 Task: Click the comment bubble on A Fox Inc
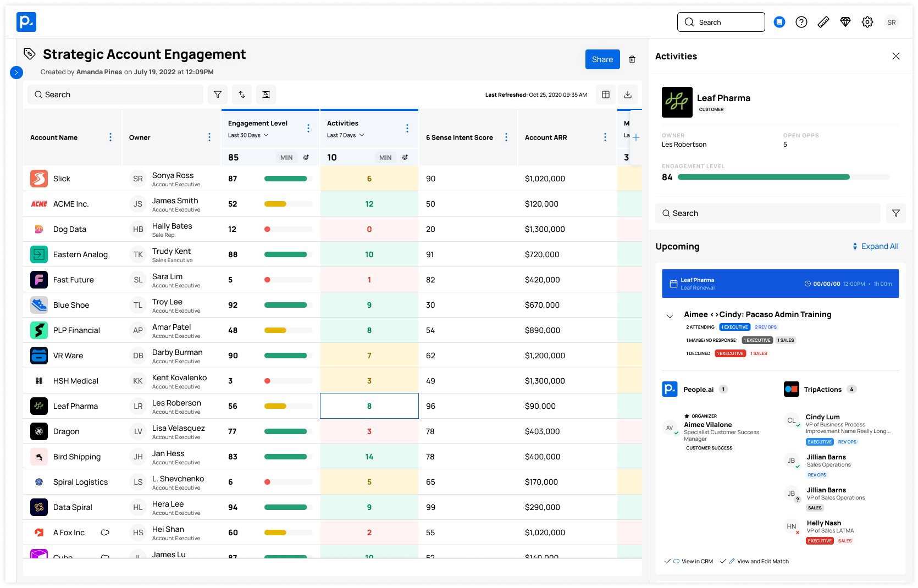pos(105,532)
